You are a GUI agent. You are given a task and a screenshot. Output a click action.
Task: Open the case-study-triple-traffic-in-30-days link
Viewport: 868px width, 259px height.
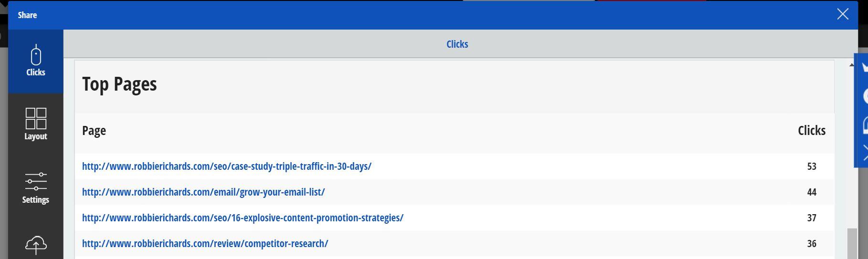tap(226, 166)
